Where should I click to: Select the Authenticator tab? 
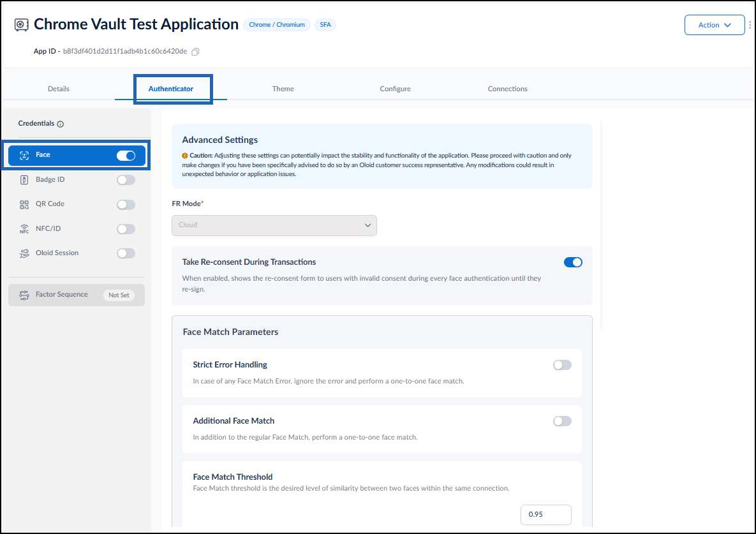(x=171, y=89)
